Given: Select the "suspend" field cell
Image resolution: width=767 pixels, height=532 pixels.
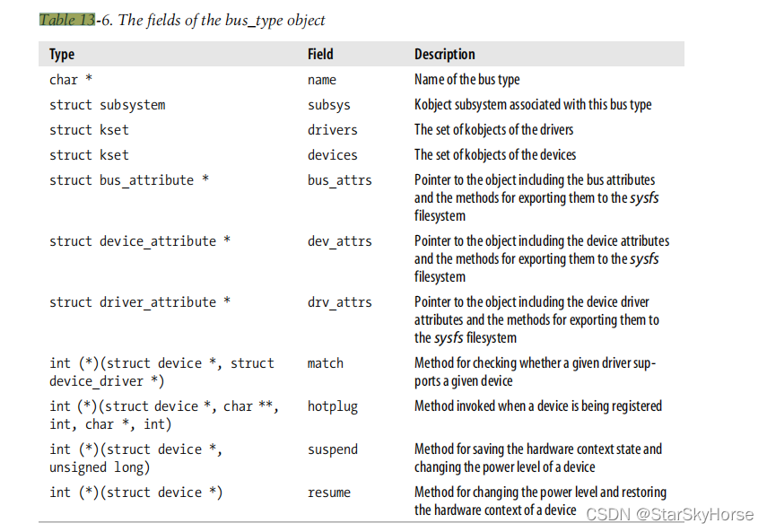Looking at the screenshot, I should pos(332,449).
